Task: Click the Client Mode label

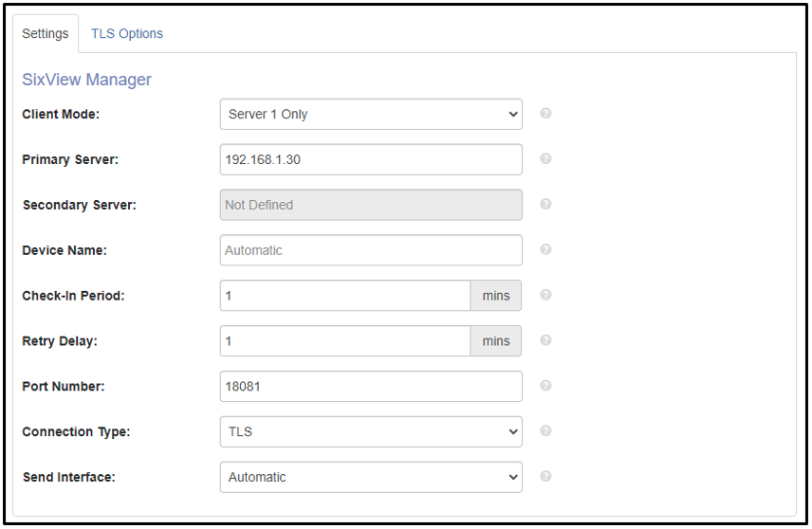Action: (x=61, y=115)
